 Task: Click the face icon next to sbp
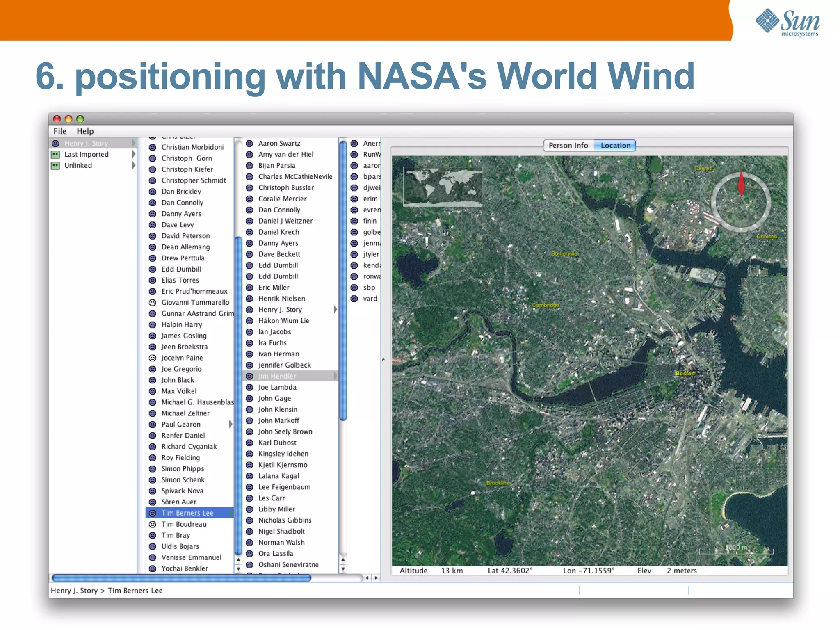354,288
